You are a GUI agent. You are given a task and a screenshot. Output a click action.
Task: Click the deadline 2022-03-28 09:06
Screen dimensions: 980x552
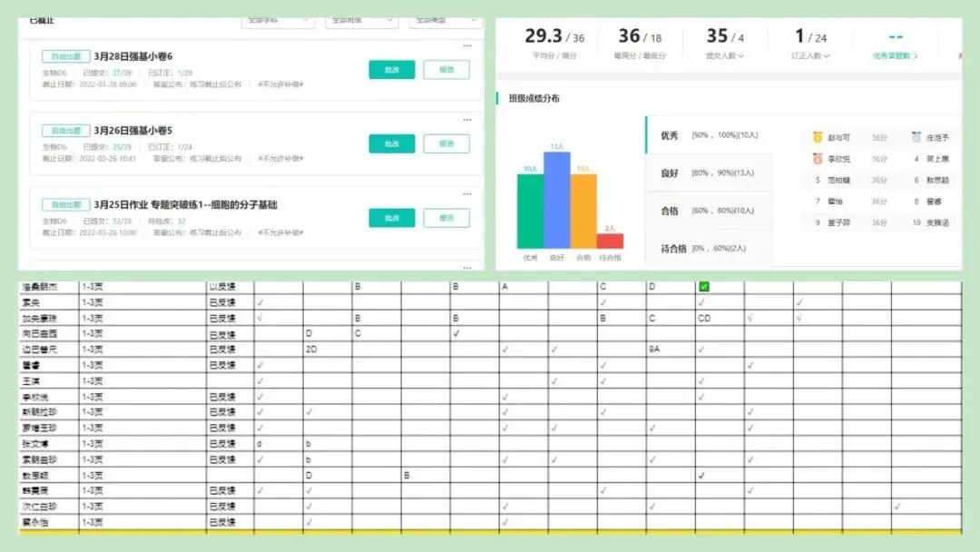[107, 84]
